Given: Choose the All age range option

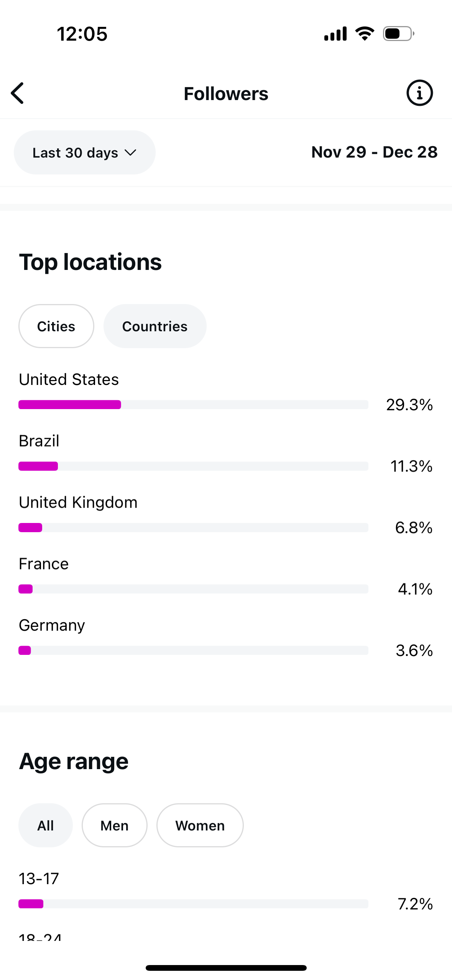Looking at the screenshot, I should 46,825.
